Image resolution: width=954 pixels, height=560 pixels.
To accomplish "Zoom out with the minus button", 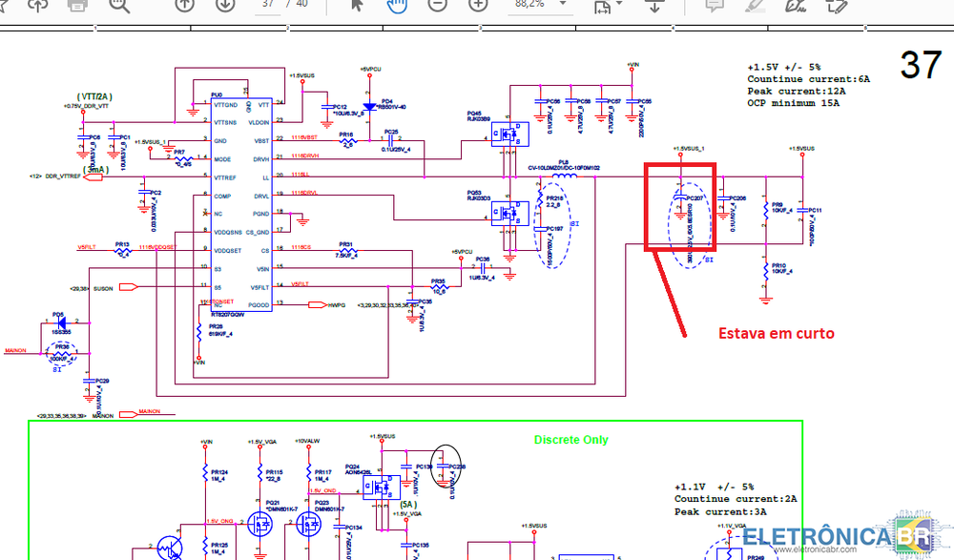I will click(438, 5).
